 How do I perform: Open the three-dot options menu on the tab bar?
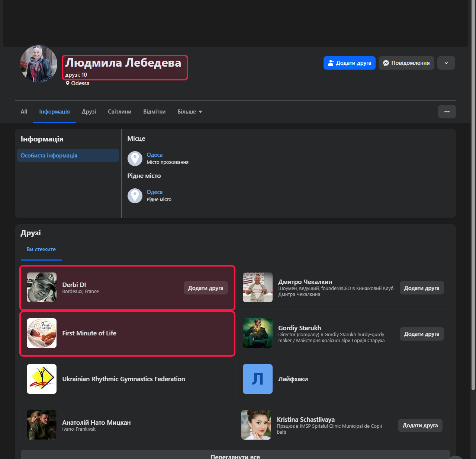point(447,112)
